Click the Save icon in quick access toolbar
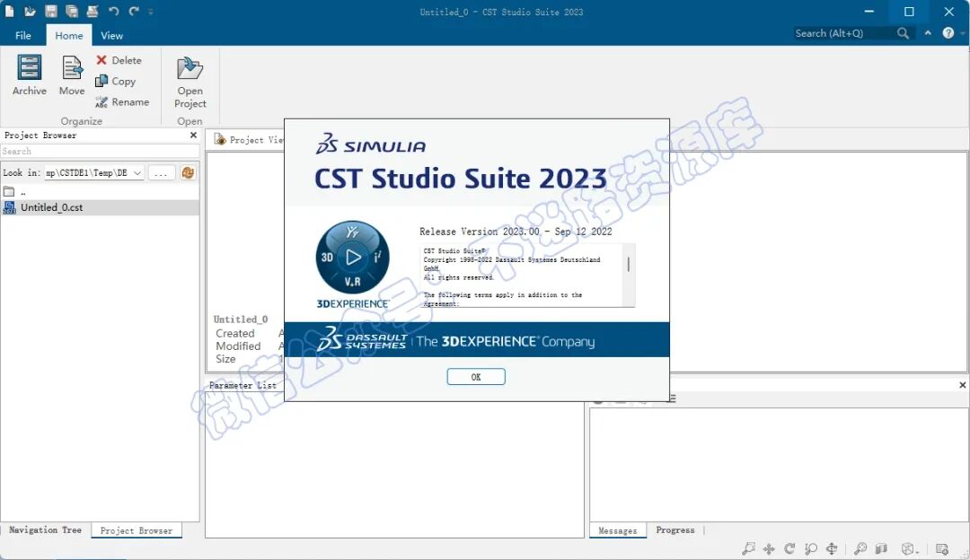970x560 pixels. (50, 11)
